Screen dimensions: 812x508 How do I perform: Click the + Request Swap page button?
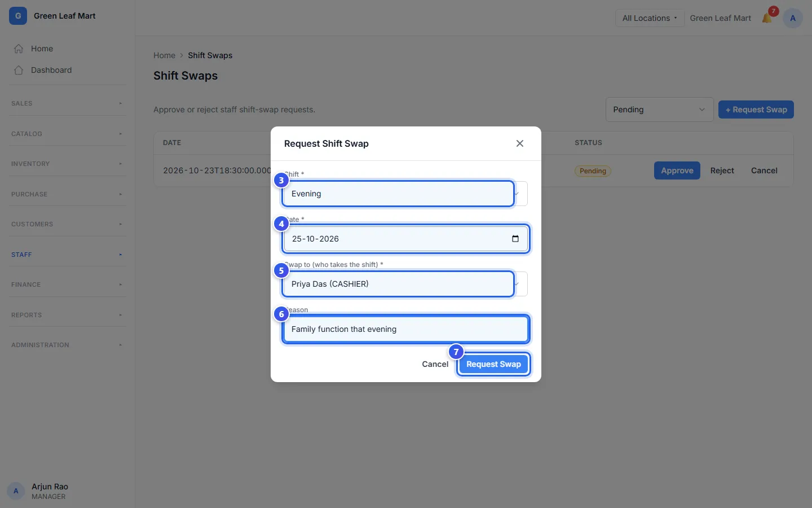(x=756, y=110)
